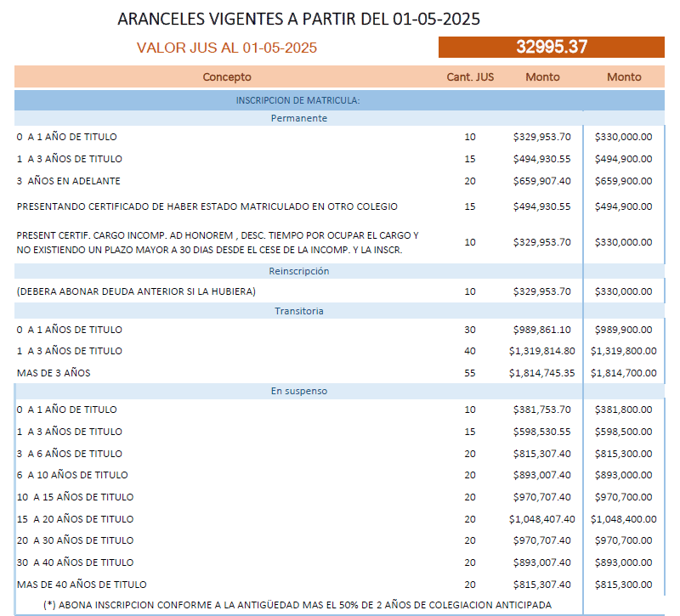The image size is (680, 616).
Task: Click the Cant. JUS value in the Reinscripción row
Action: 470,291
